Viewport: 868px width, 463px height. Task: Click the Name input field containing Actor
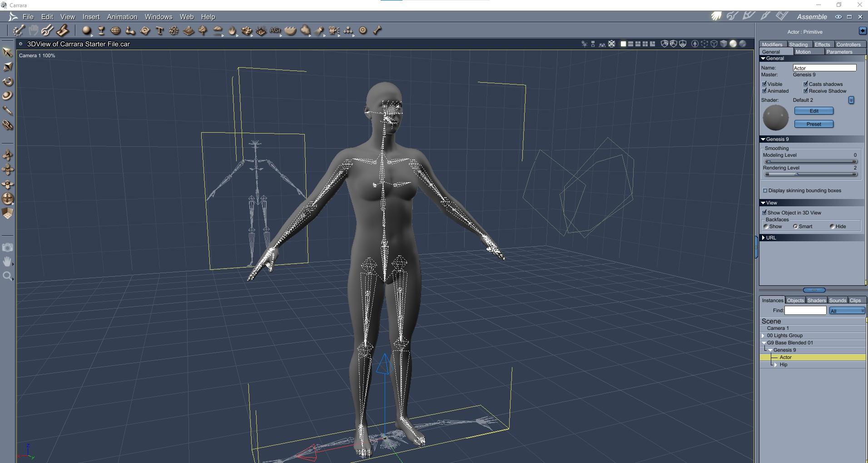pos(825,68)
